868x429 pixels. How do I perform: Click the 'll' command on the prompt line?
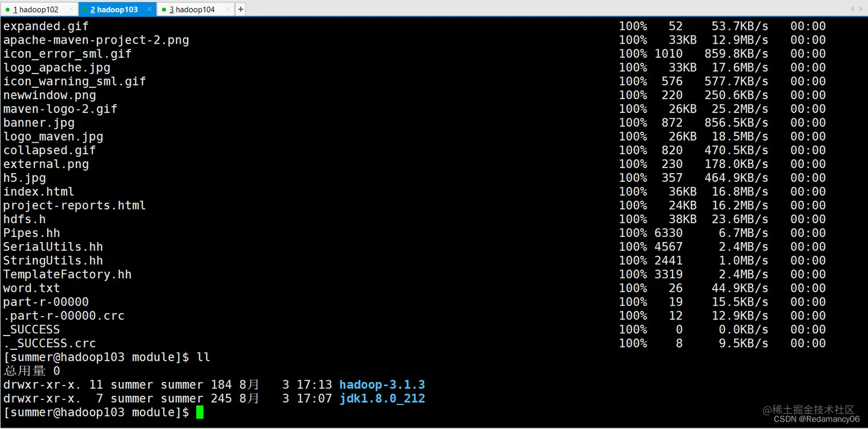tap(203, 357)
